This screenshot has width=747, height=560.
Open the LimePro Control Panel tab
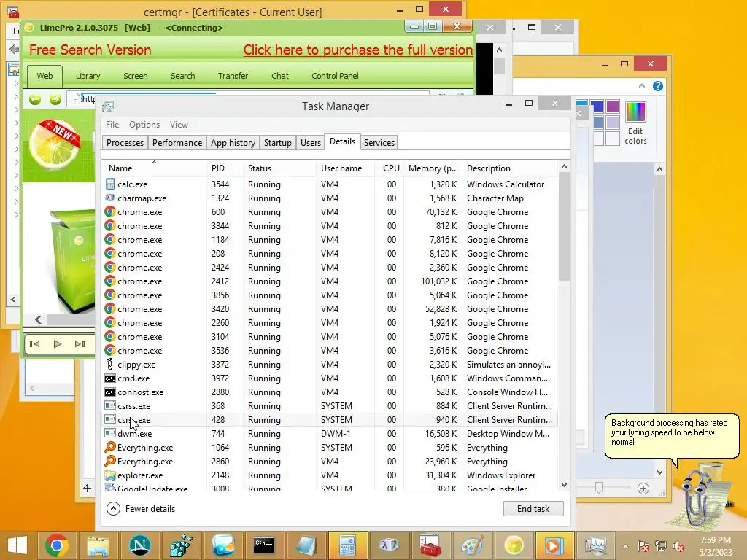pyautogui.click(x=335, y=76)
